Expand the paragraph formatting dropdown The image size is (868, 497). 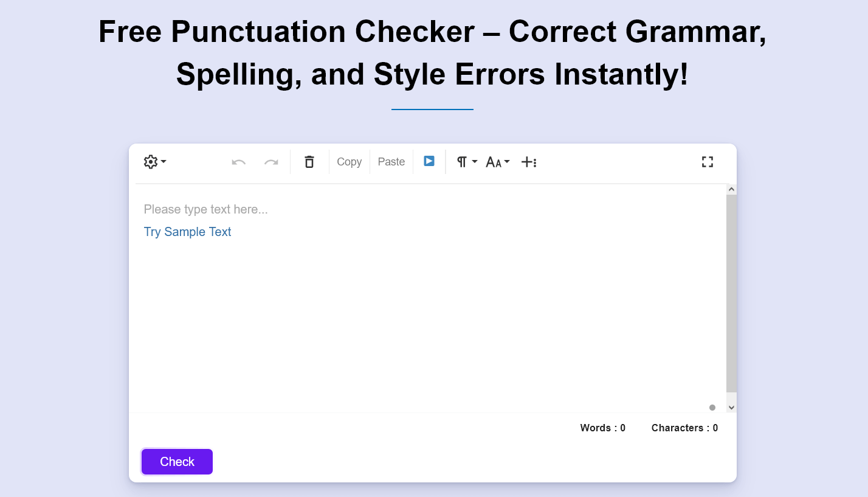coord(467,162)
